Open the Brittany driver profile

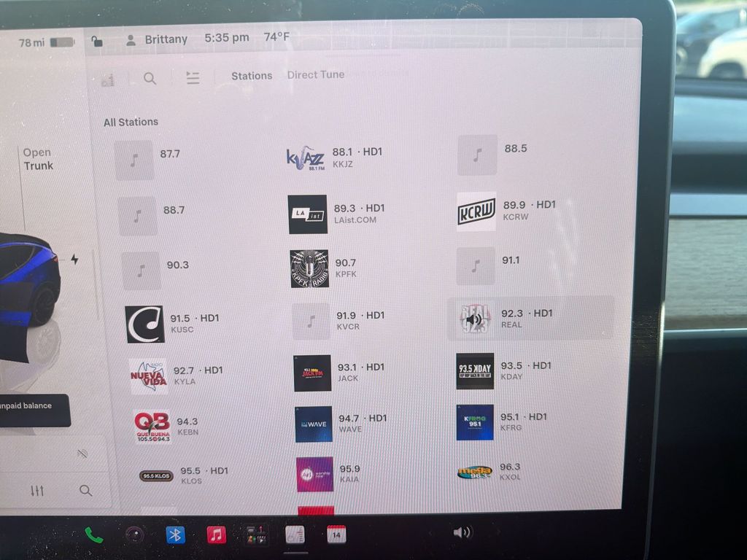157,39
